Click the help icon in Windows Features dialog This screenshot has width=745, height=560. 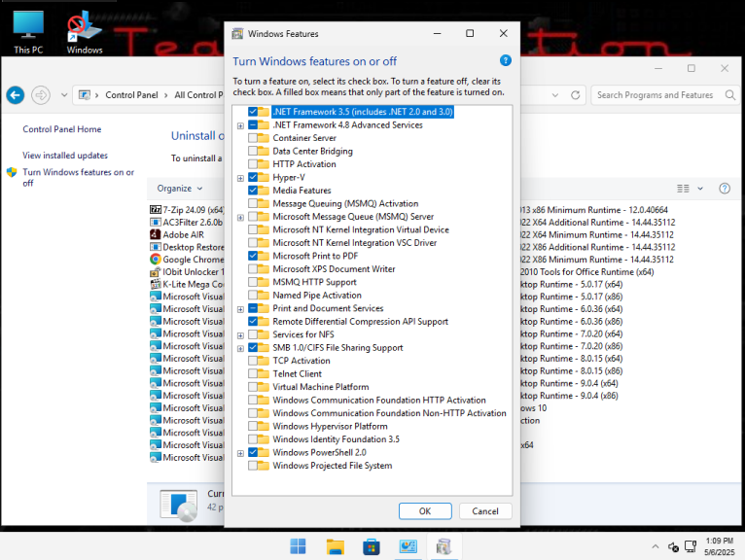505,60
